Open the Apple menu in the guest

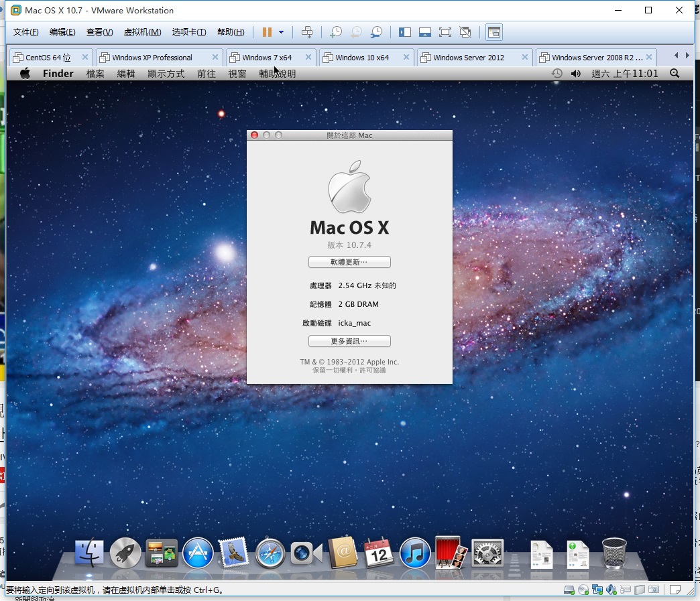pyautogui.click(x=25, y=74)
